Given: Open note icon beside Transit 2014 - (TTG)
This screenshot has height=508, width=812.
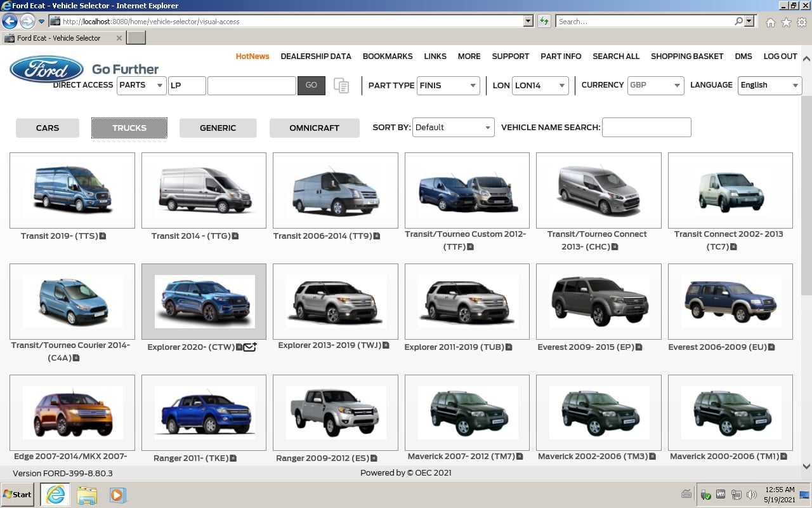Looking at the screenshot, I should tap(235, 236).
